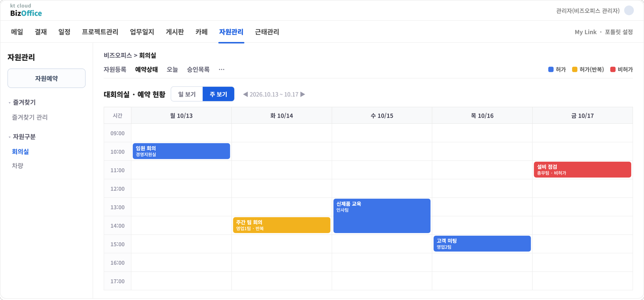Image resolution: width=644 pixels, height=300 pixels.
Task: Click the 12:00 time label
Action: pos(117,189)
